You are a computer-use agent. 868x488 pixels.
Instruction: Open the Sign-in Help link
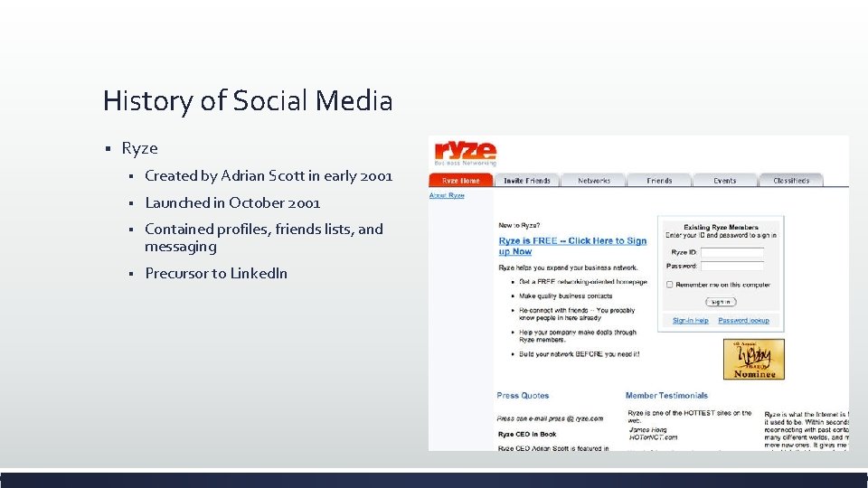coord(690,320)
